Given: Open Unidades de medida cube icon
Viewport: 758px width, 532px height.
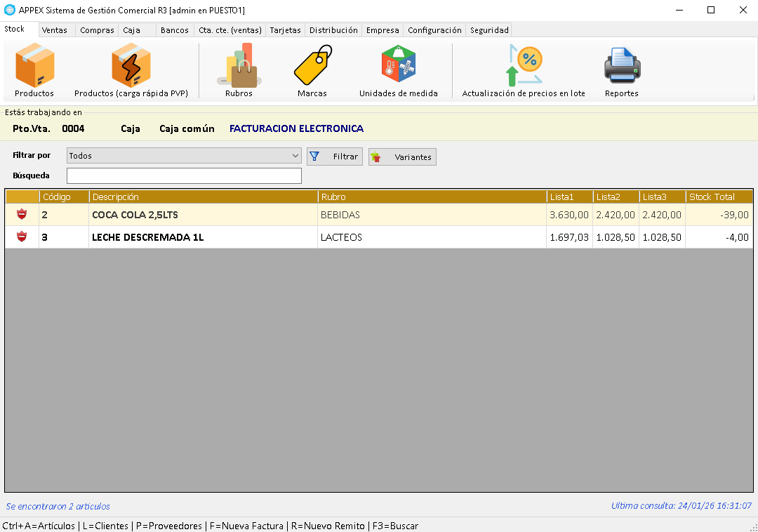Looking at the screenshot, I should click(398, 66).
